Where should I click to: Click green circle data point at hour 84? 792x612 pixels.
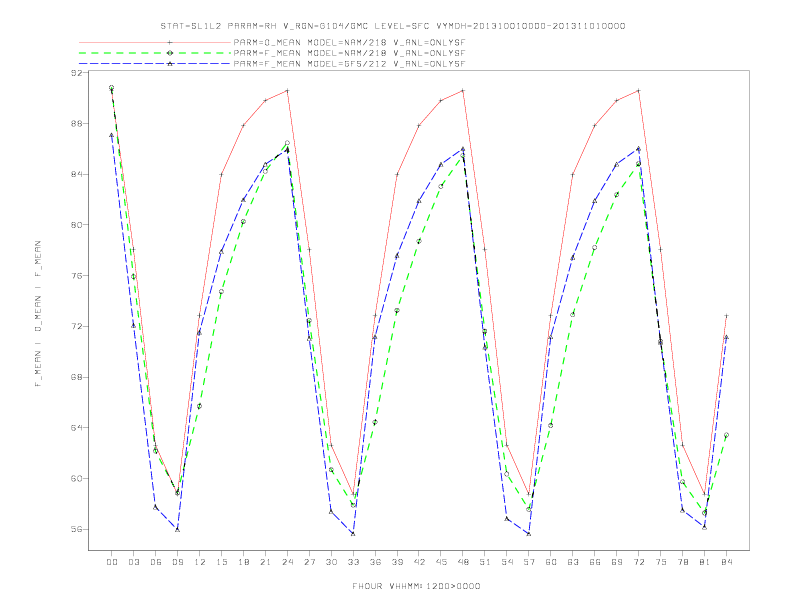click(x=726, y=435)
